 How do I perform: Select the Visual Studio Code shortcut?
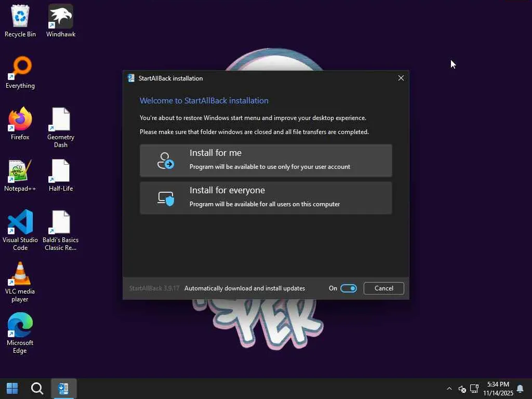20,230
